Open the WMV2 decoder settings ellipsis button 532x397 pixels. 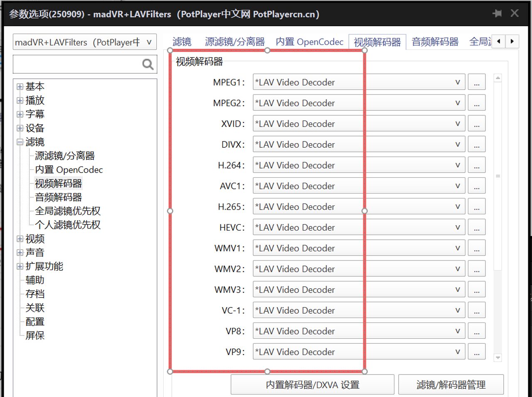477,269
